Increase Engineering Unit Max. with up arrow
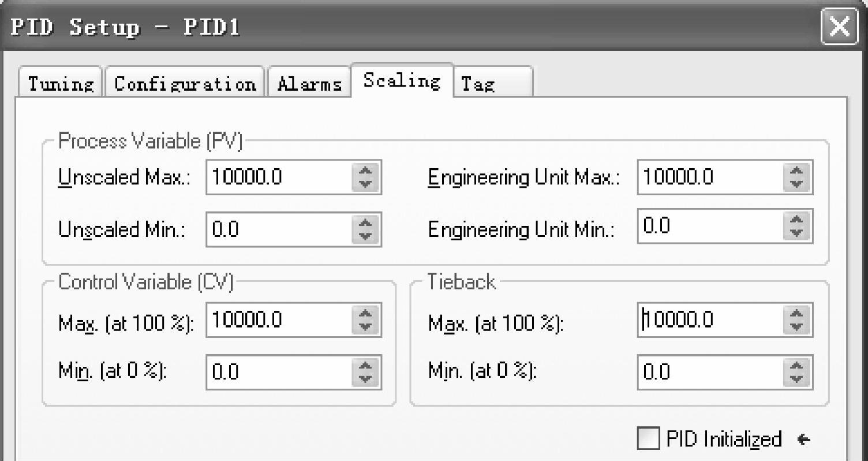The height and width of the screenshot is (461, 868). (796, 170)
